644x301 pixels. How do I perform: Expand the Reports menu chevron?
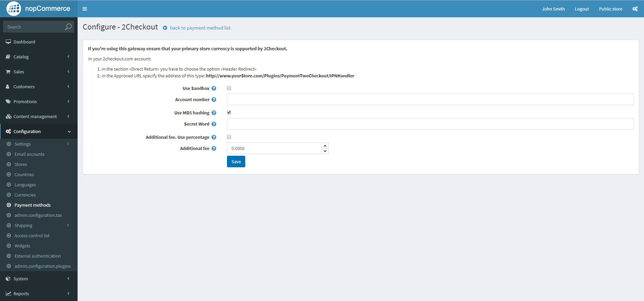click(68, 294)
